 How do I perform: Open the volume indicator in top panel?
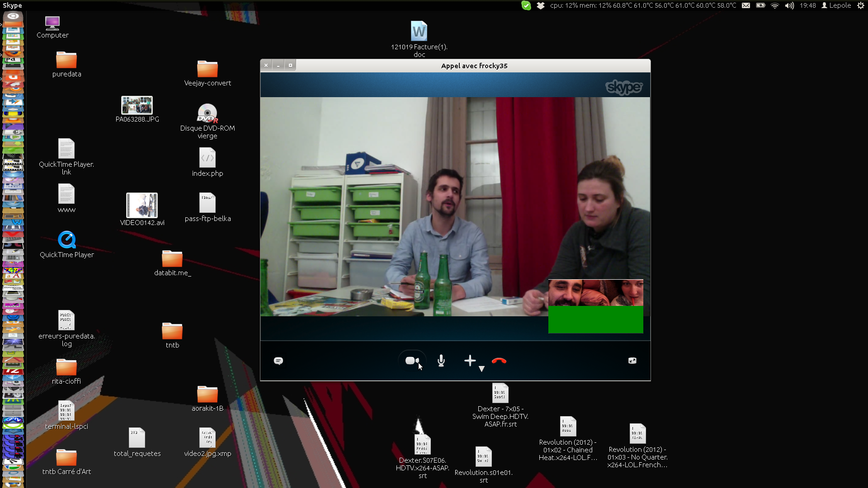(x=789, y=5)
